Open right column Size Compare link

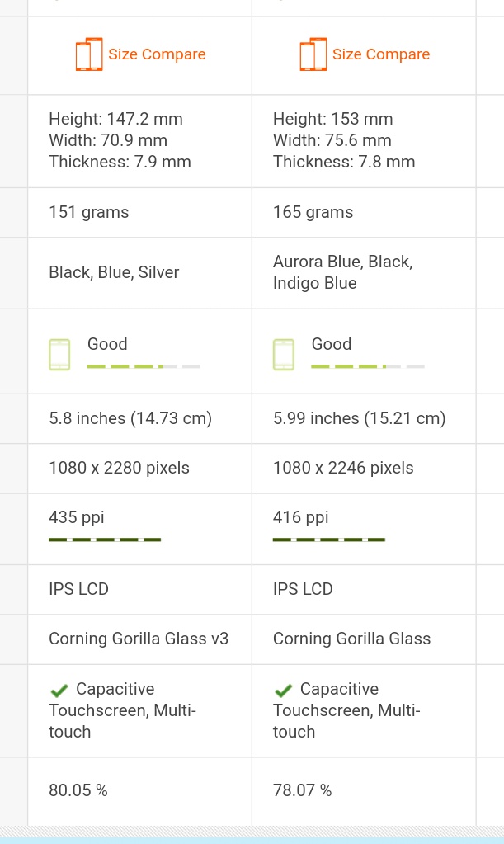pos(381,54)
